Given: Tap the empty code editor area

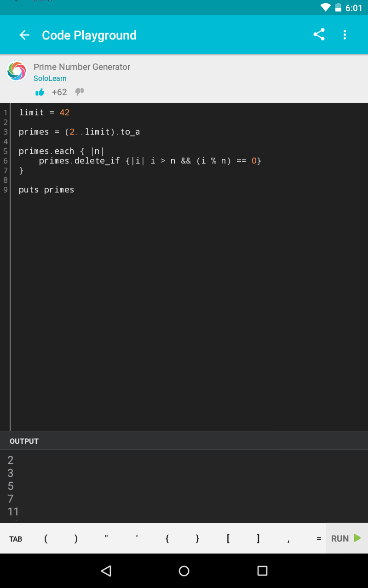Looking at the screenshot, I should tap(189, 312).
